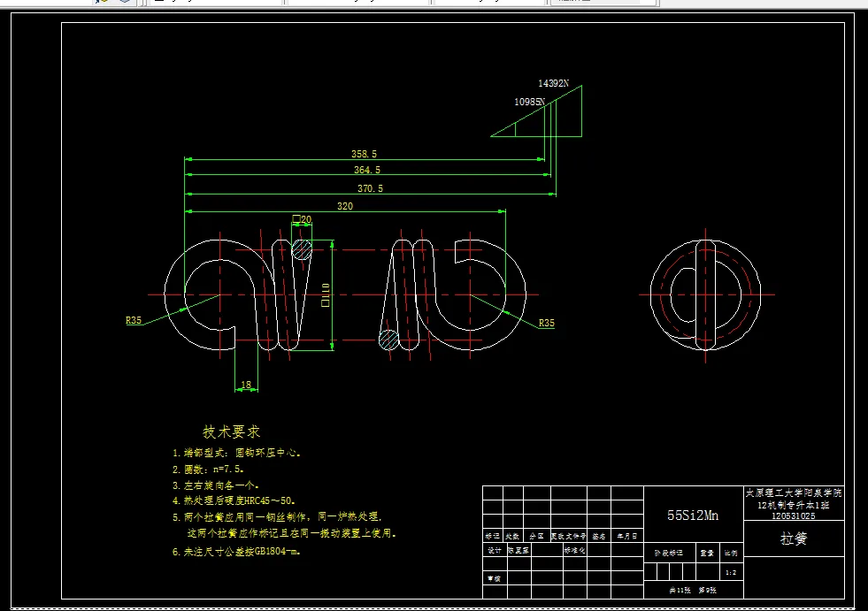Image resolution: width=868 pixels, height=611 pixels.
Task: Click the upper hatched wire cross-section
Action: click(302, 249)
